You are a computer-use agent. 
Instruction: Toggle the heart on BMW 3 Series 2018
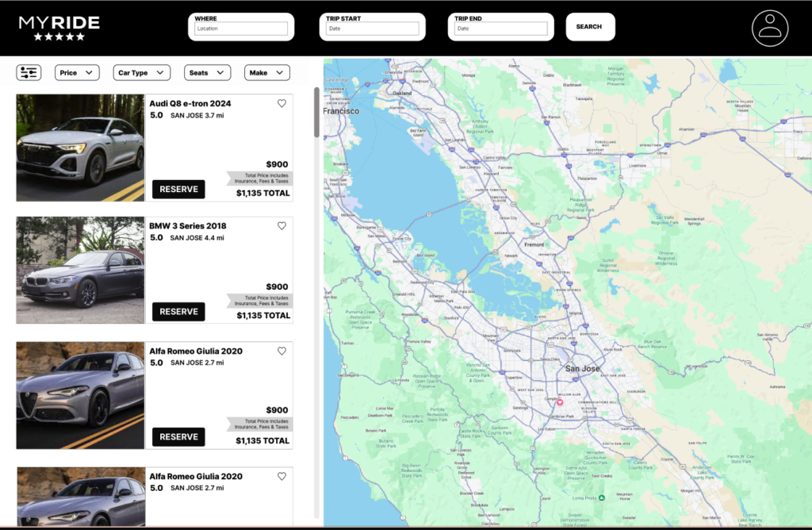282,226
